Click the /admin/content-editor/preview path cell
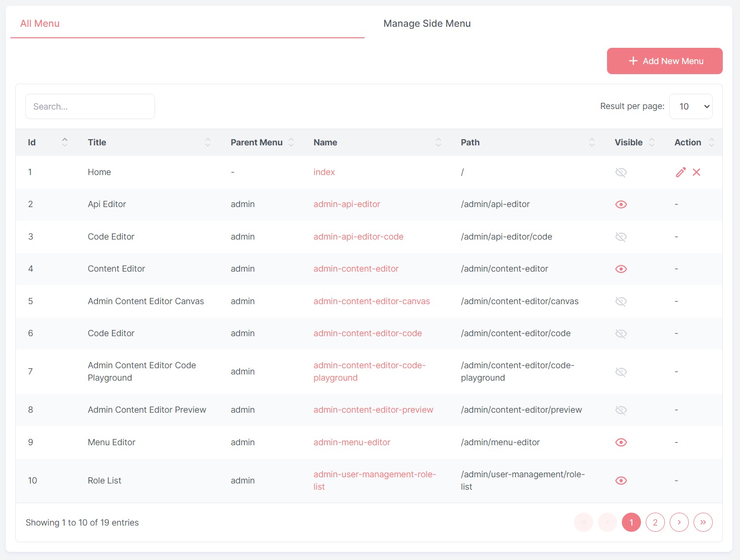The height and width of the screenshot is (560, 740). coord(521,410)
